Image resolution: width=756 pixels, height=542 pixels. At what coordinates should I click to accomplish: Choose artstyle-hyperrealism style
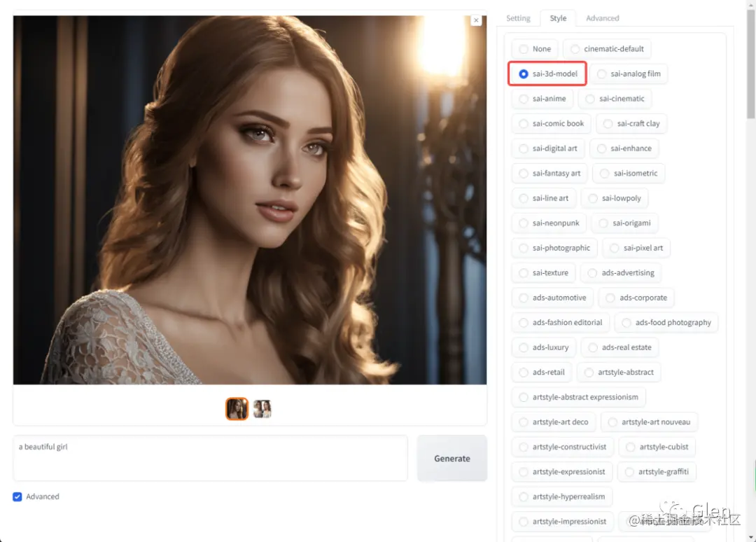561,496
